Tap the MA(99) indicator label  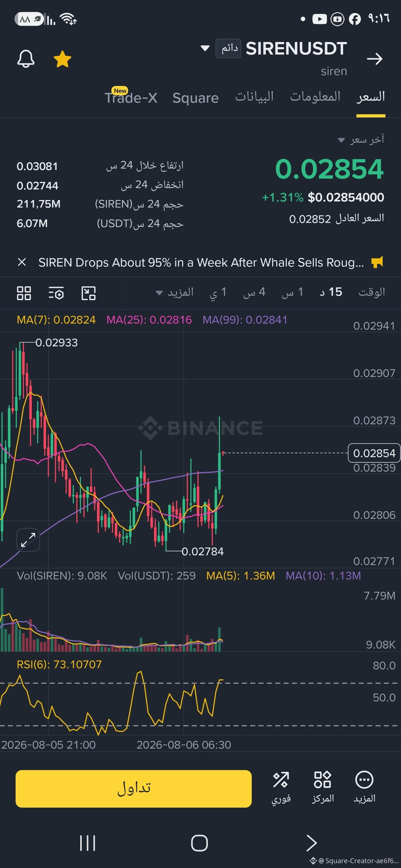click(245, 320)
